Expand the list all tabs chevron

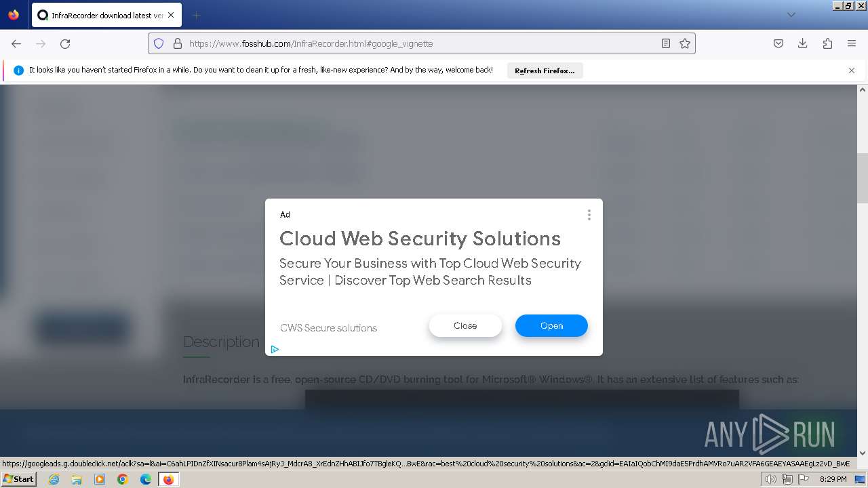(x=791, y=15)
